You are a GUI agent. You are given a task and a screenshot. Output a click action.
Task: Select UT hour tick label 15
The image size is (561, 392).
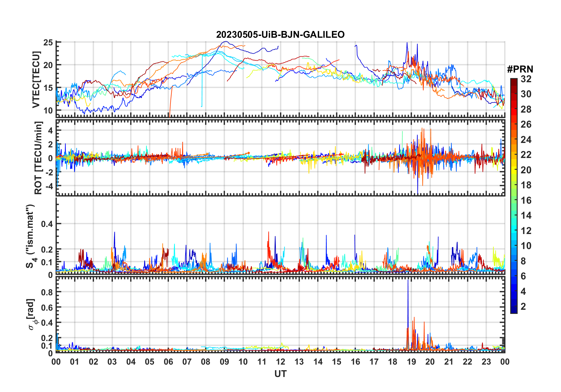[x=337, y=362]
